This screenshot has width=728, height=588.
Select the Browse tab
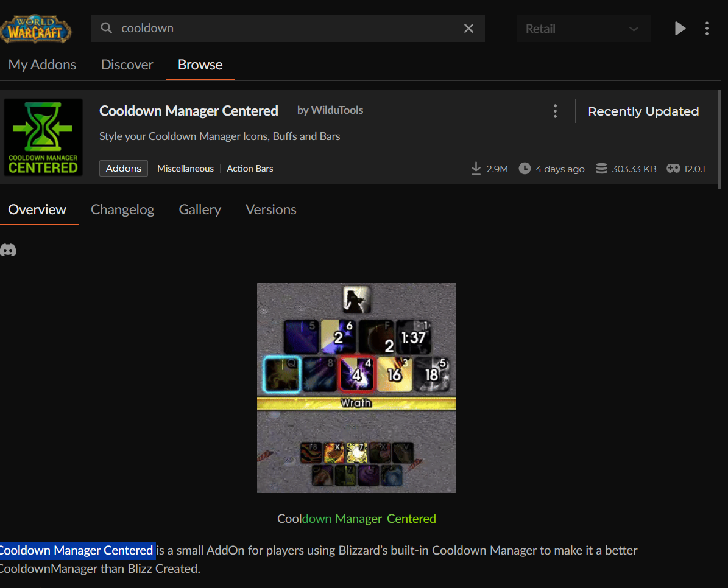pos(200,65)
